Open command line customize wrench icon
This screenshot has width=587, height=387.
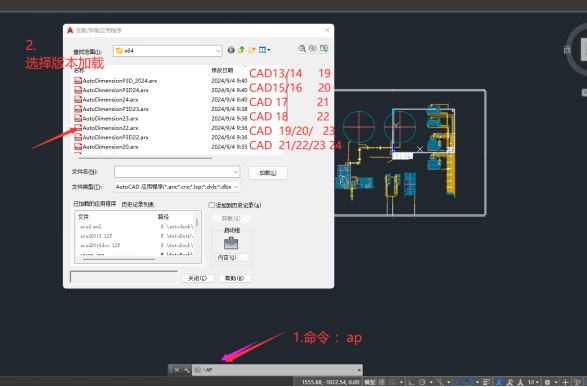coord(186,370)
